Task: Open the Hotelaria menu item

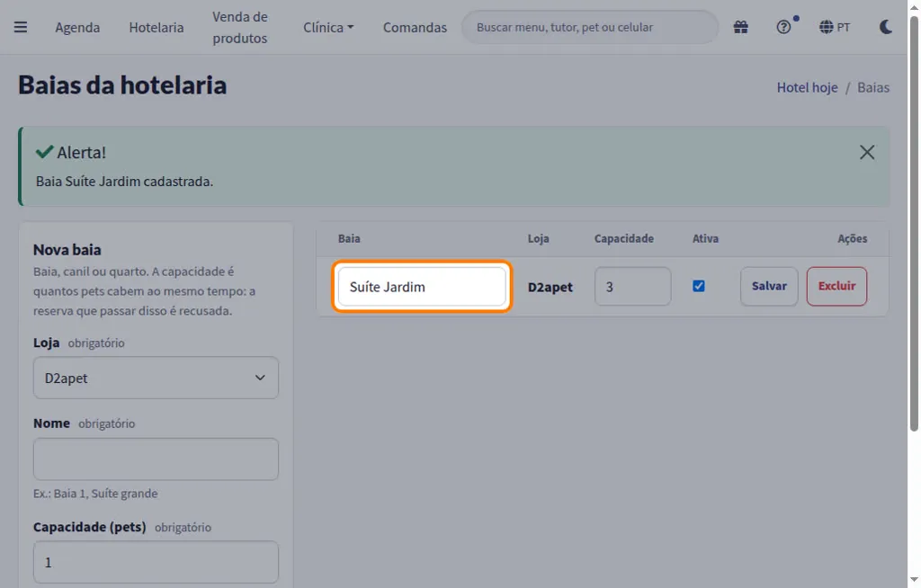Action: click(x=156, y=28)
